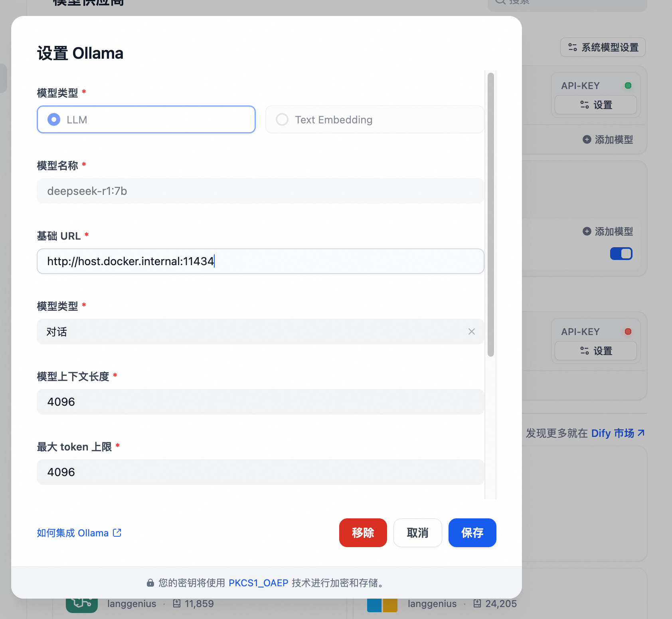The height and width of the screenshot is (619, 672).
Task: Click the 基础 URL input field
Action: point(260,261)
